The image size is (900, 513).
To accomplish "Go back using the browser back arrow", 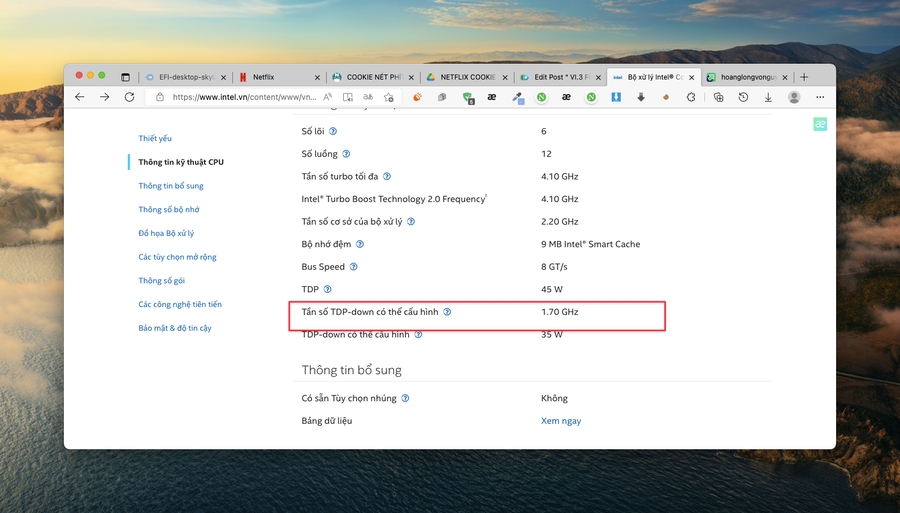I will (80, 97).
